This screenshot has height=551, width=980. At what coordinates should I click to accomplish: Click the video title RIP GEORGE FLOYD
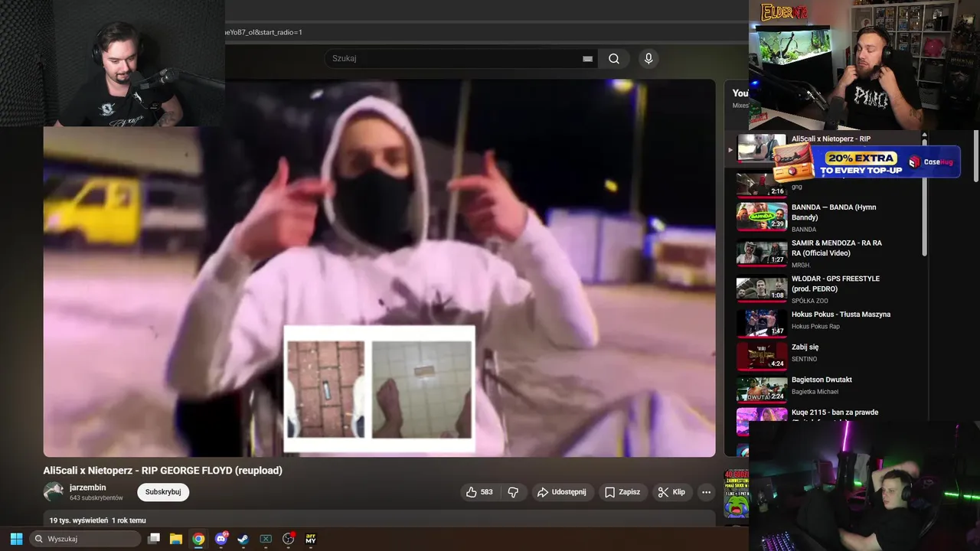pyautogui.click(x=163, y=471)
